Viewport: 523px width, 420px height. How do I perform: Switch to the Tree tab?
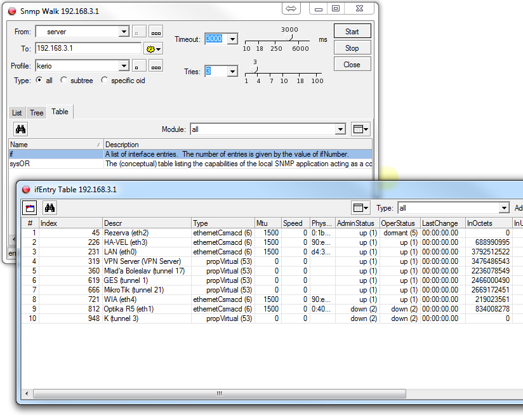[x=37, y=113]
